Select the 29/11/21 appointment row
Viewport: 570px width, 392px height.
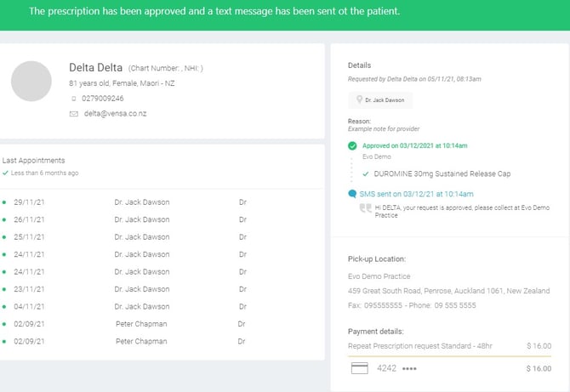(x=162, y=202)
